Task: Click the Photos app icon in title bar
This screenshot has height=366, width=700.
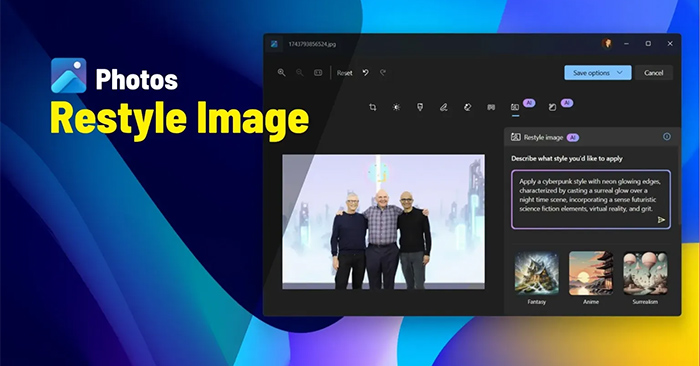Action: [x=274, y=44]
